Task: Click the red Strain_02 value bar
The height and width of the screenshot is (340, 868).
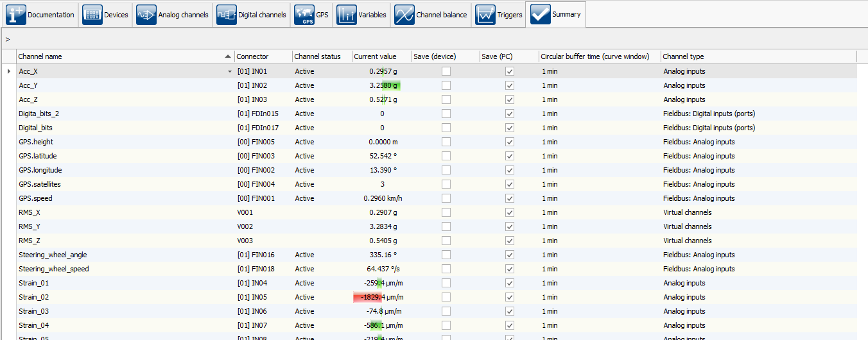Action: [369, 297]
